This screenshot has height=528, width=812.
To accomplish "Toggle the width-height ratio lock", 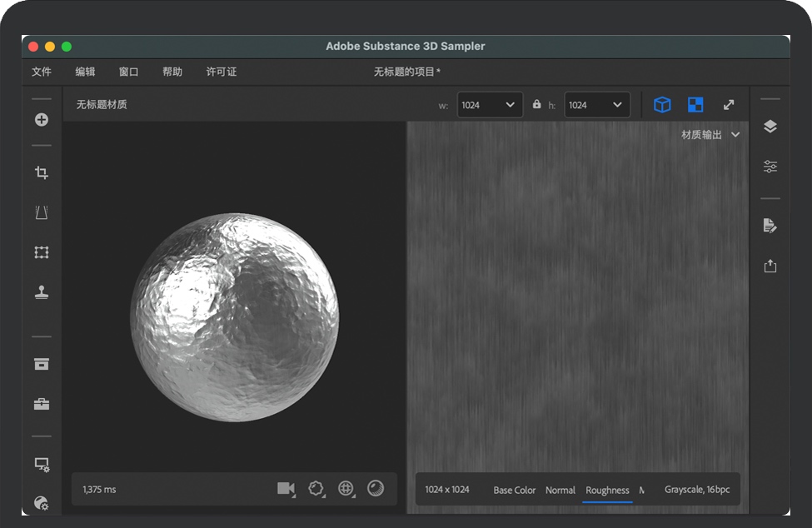I will tap(536, 105).
